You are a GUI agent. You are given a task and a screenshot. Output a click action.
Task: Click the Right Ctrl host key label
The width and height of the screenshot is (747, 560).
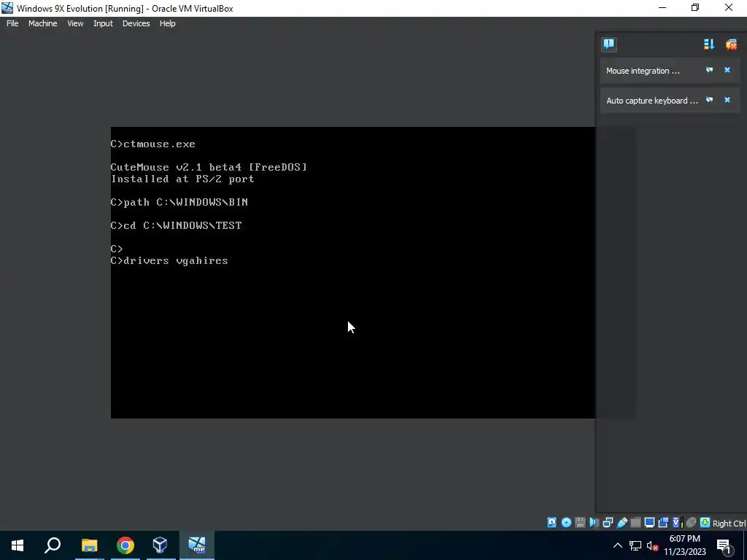[x=729, y=524]
